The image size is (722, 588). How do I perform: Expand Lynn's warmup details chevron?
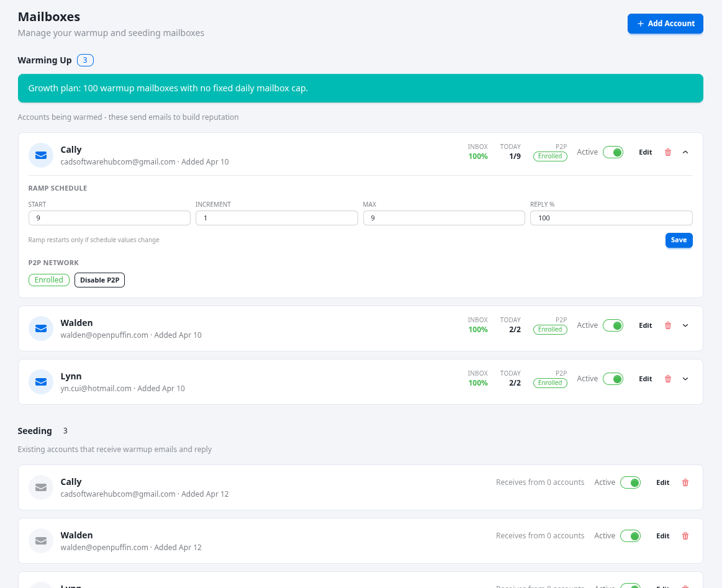pyautogui.click(x=685, y=379)
